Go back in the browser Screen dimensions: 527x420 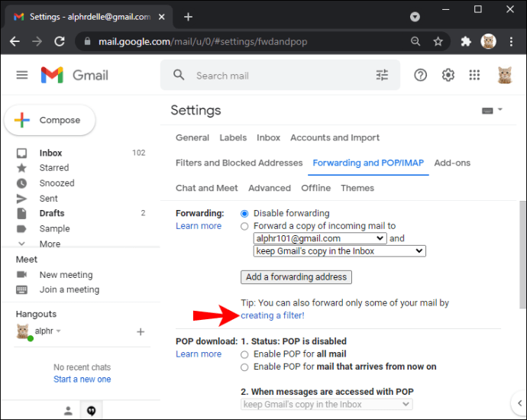[x=15, y=42]
